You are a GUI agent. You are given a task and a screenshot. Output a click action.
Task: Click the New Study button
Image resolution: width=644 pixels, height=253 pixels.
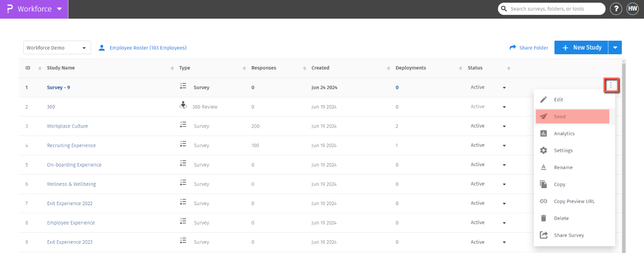(x=581, y=48)
